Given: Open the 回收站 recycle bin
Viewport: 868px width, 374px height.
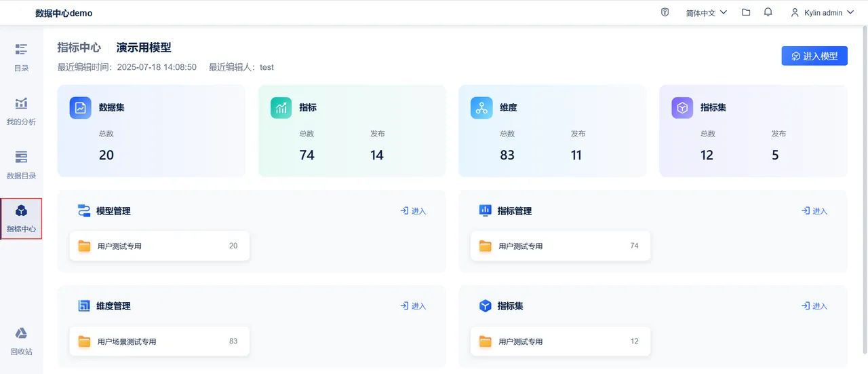Looking at the screenshot, I should (x=21, y=341).
